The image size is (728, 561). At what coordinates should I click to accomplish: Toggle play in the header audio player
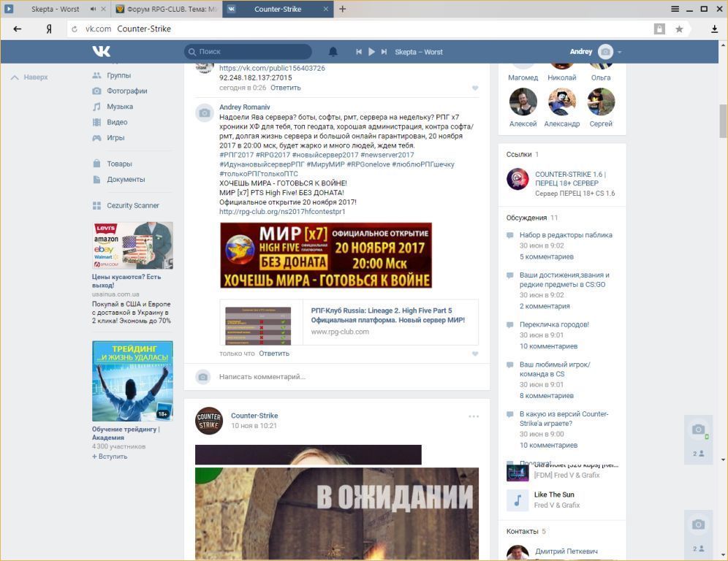click(371, 52)
